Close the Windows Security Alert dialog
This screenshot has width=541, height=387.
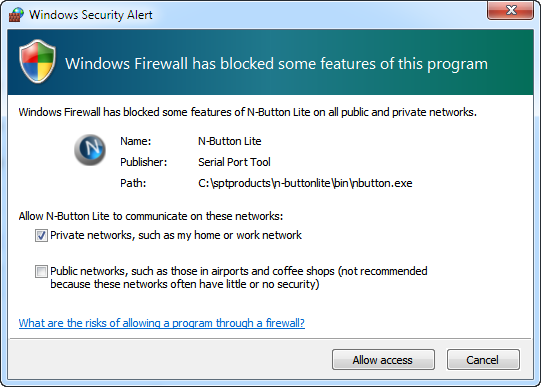[x=510, y=10]
